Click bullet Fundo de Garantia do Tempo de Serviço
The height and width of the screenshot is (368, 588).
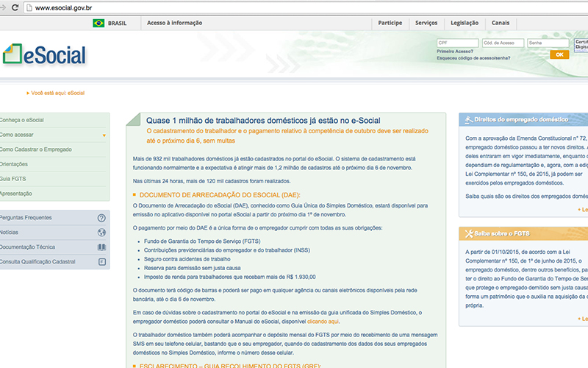202,241
